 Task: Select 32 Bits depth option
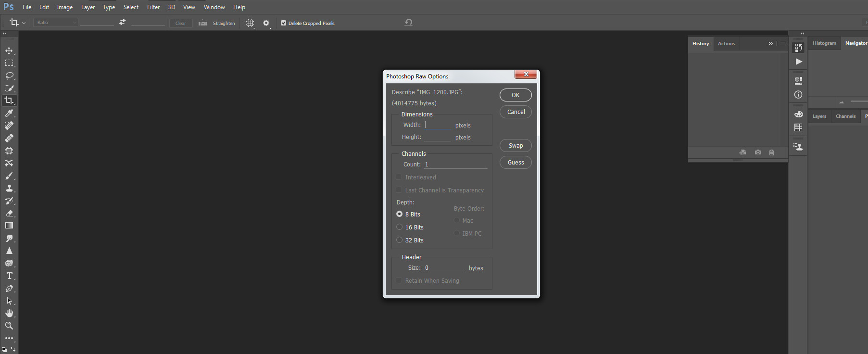click(x=399, y=240)
